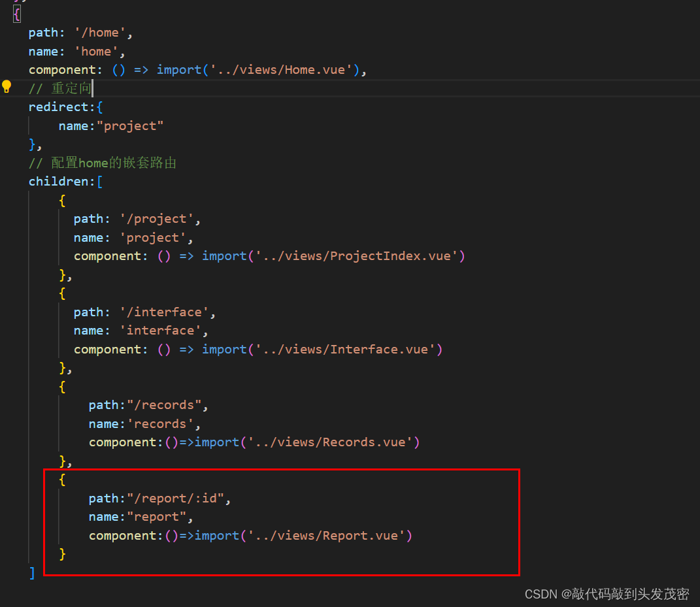The image size is (700, 607).
Task: Click the 'records' name string
Action: (160, 423)
